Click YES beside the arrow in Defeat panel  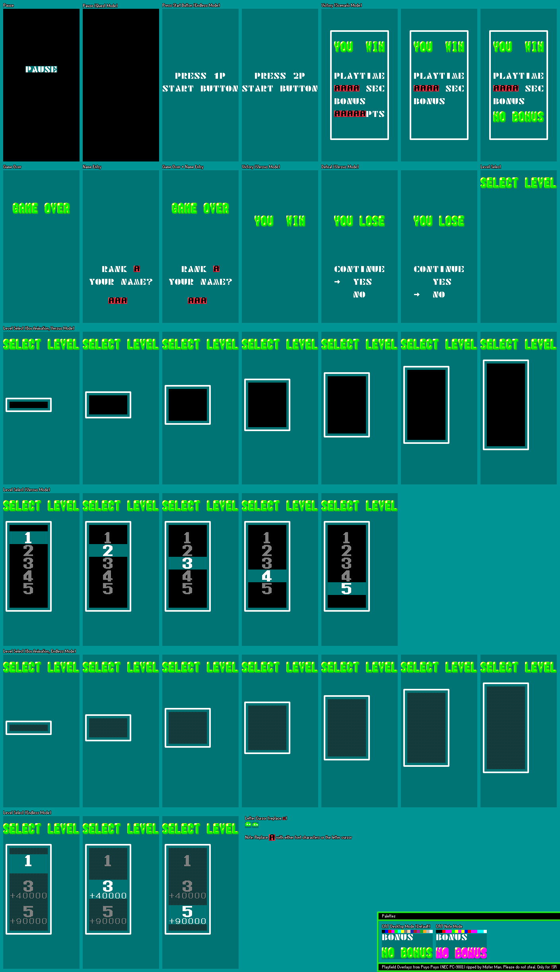(363, 282)
